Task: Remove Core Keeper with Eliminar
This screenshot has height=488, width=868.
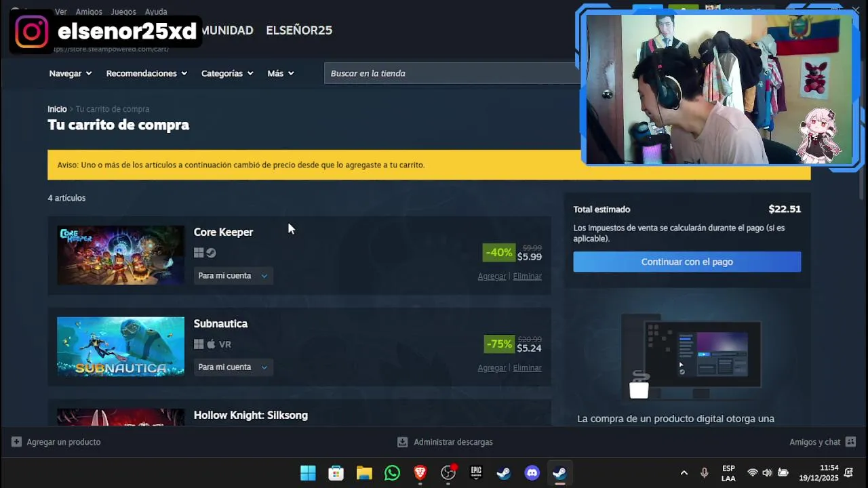Action: tap(527, 277)
